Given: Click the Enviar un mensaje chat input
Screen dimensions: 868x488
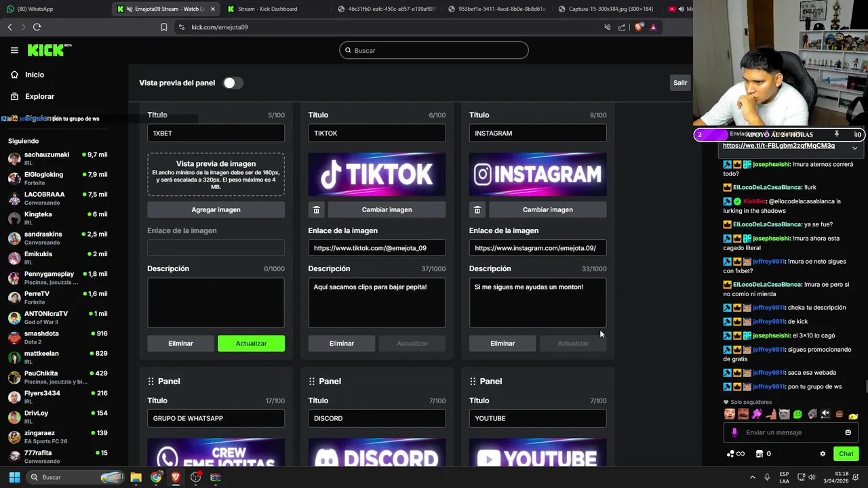Looking at the screenshot, I should tap(791, 432).
